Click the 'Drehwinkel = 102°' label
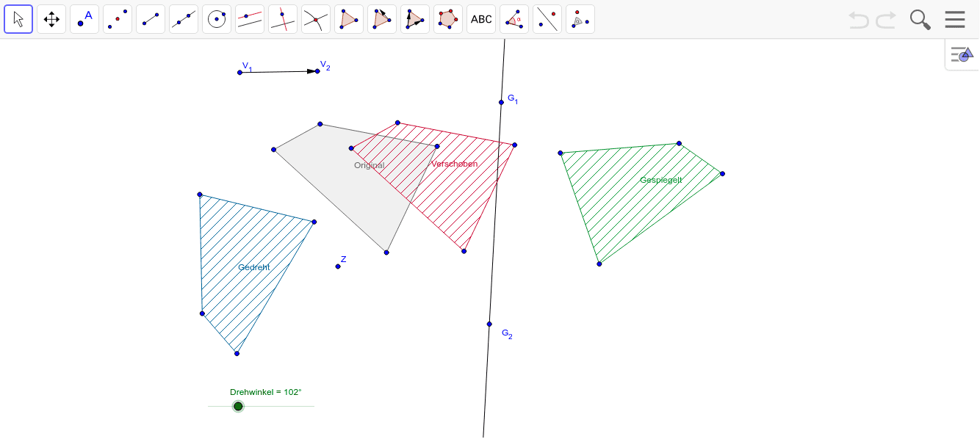Image resolution: width=980 pixels, height=439 pixels. pos(266,392)
